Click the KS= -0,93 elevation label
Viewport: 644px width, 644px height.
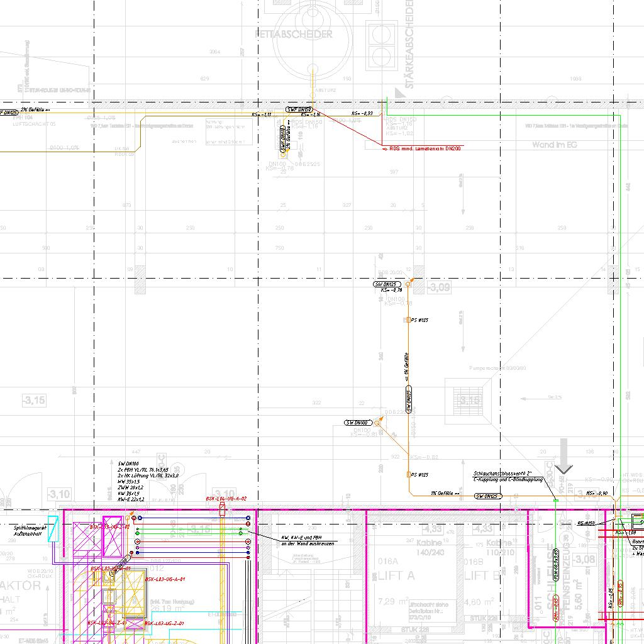point(362,113)
